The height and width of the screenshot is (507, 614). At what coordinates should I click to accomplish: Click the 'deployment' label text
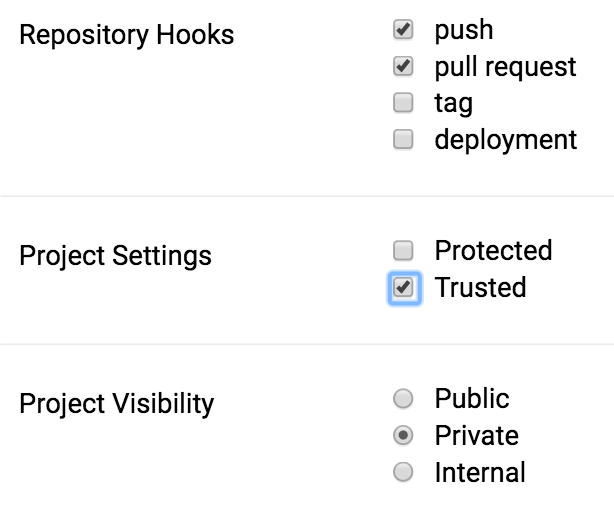pyautogui.click(x=506, y=140)
